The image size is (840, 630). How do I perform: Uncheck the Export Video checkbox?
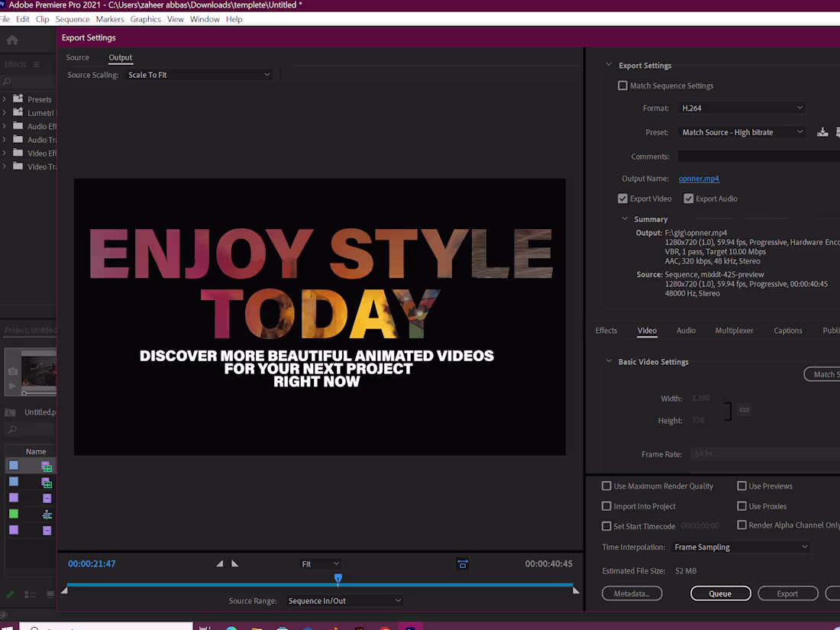coord(622,199)
